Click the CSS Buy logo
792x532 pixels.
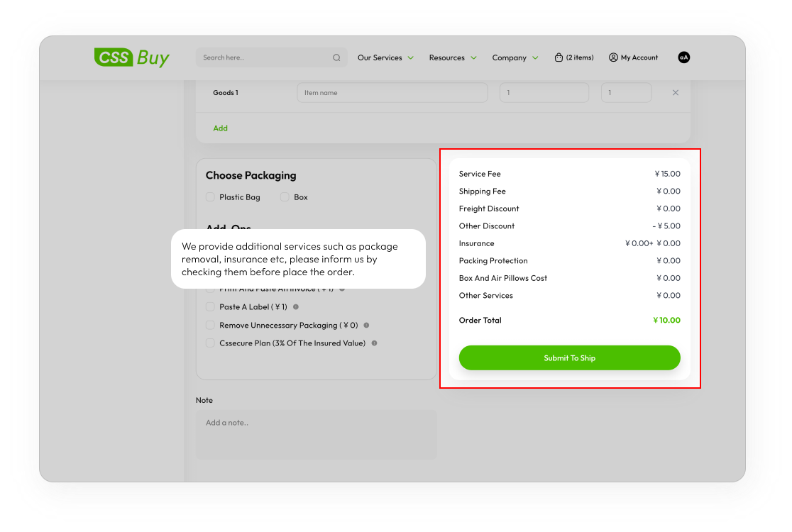(x=131, y=57)
